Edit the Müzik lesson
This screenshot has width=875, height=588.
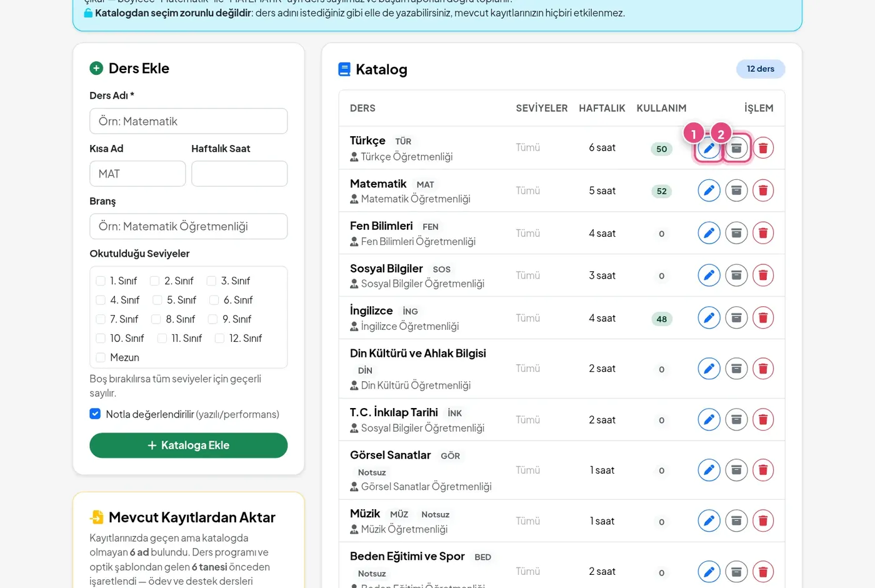click(709, 521)
